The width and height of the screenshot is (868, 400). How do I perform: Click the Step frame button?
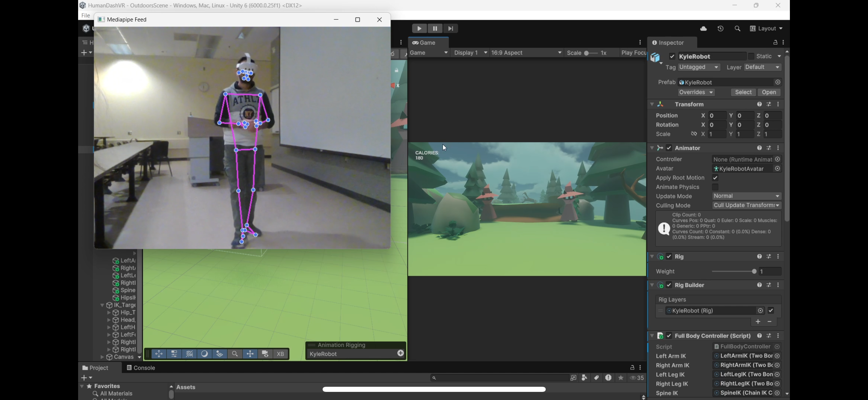(451, 28)
